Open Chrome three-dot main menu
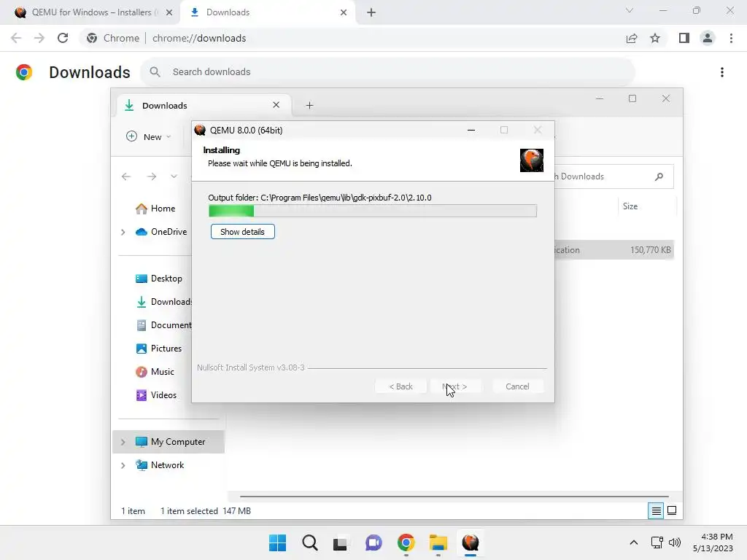The height and width of the screenshot is (560, 747). click(731, 38)
